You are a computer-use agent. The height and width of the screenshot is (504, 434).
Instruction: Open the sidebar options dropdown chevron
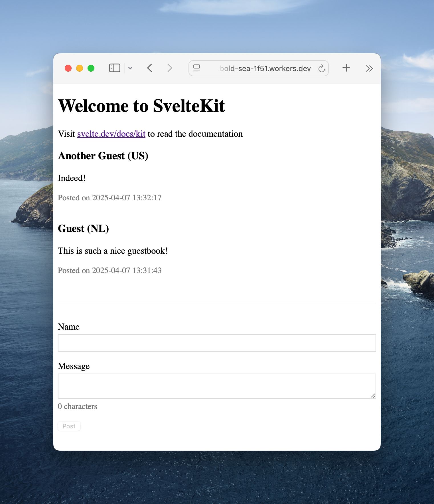(130, 68)
